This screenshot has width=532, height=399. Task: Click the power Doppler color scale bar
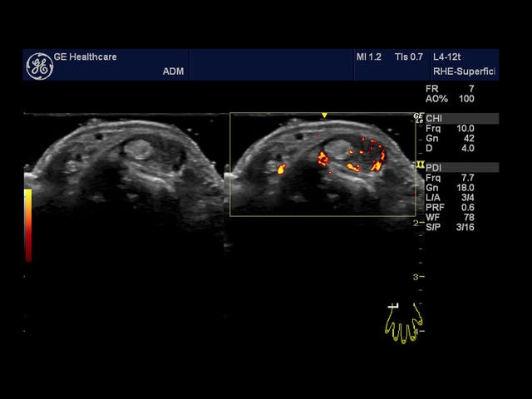coord(28,224)
